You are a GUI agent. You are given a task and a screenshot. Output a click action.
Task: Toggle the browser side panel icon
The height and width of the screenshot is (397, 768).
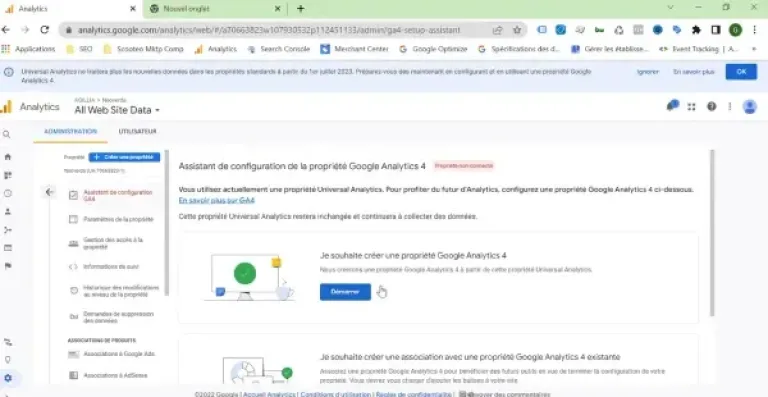[x=716, y=30]
